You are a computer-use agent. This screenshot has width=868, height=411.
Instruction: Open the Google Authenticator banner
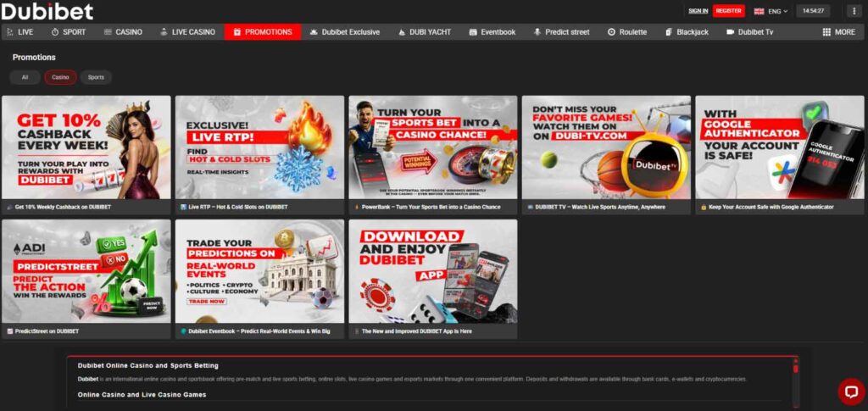(780, 147)
